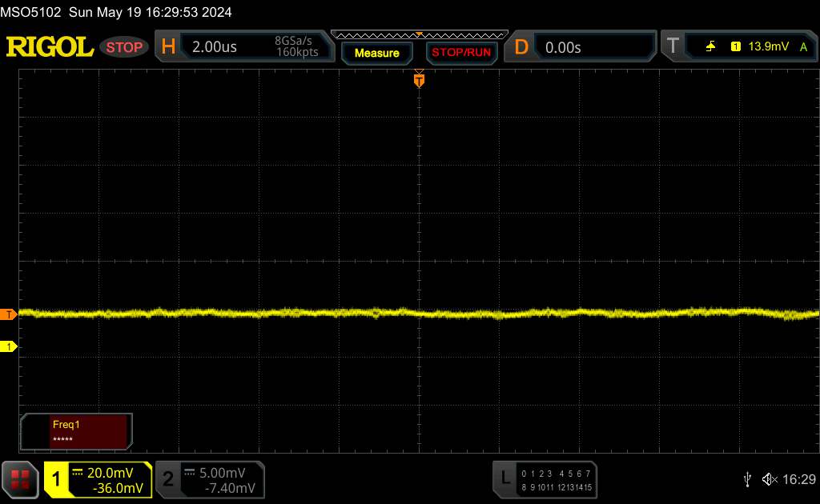Click channel 2 -7.40mV offset value
Image resolution: width=820 pixels, height=504 pixels.
pos(230,488)
